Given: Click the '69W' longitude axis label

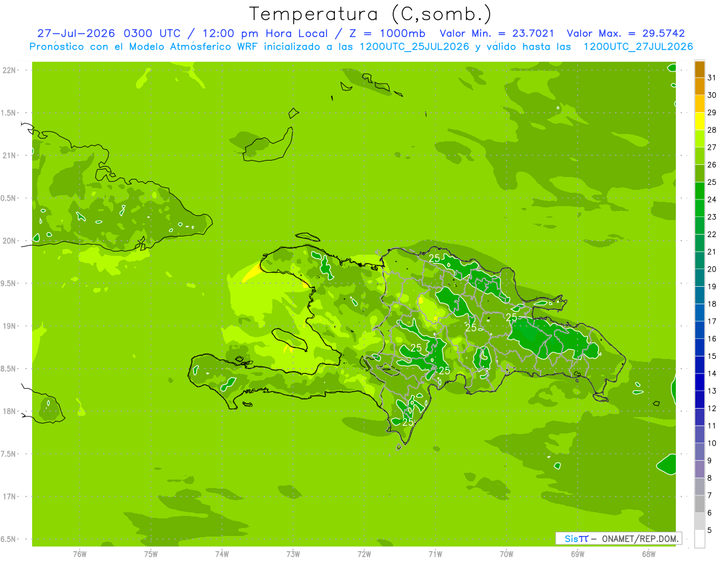Looking at the screenshot, I should (x=578, y=554).
